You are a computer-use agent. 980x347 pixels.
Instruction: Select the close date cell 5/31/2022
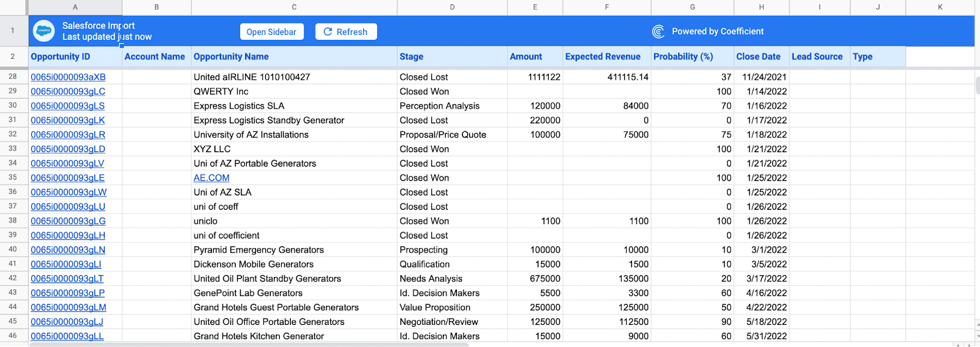pyautogui.click(x=761, y=337)
